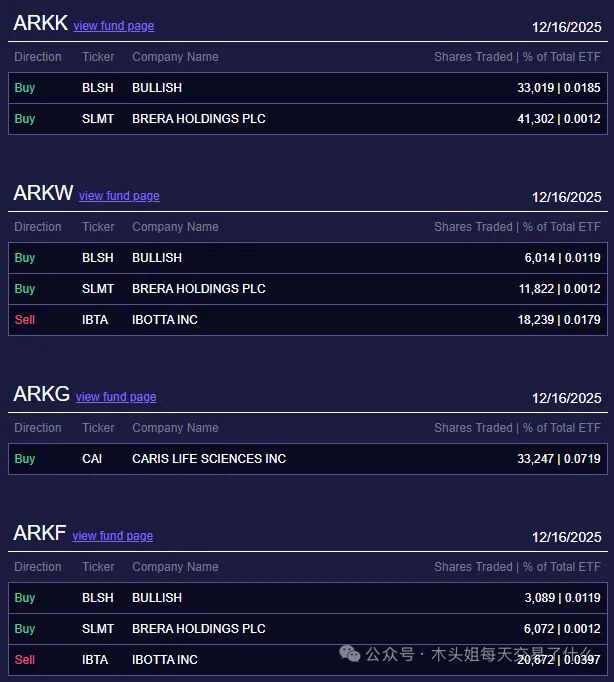Click ARKG date 12/16/2025
The width and height of the screenshot is (614, 682).
(566, 398)
